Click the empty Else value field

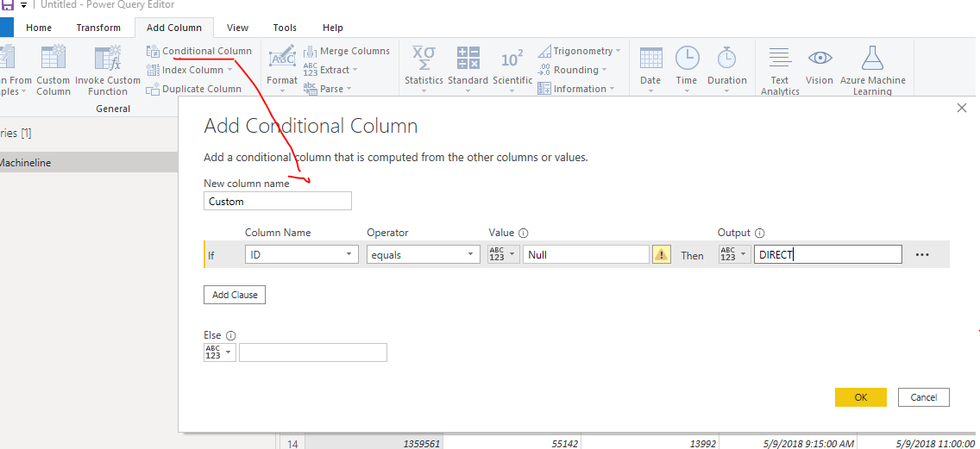[312, 352]
